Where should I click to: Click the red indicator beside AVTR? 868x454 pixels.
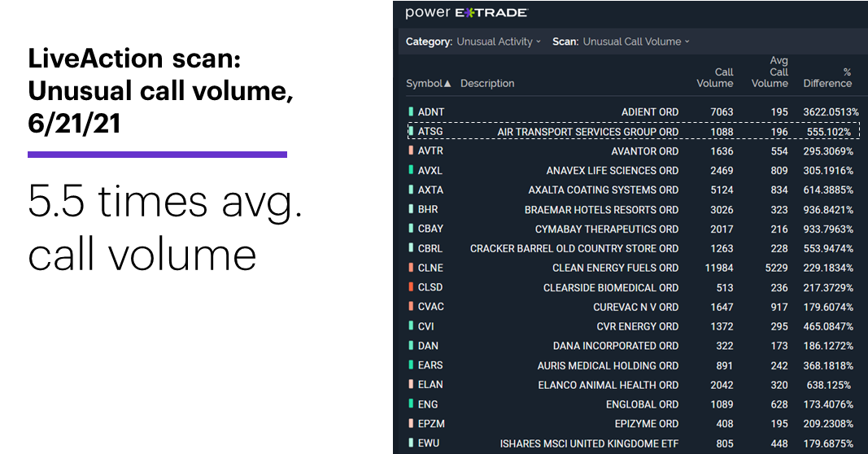(411, 151)
